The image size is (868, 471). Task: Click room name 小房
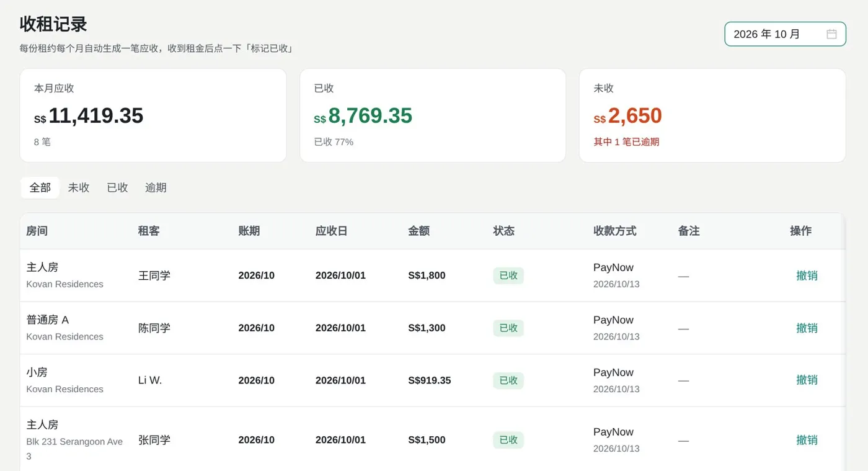pos(37,372)
